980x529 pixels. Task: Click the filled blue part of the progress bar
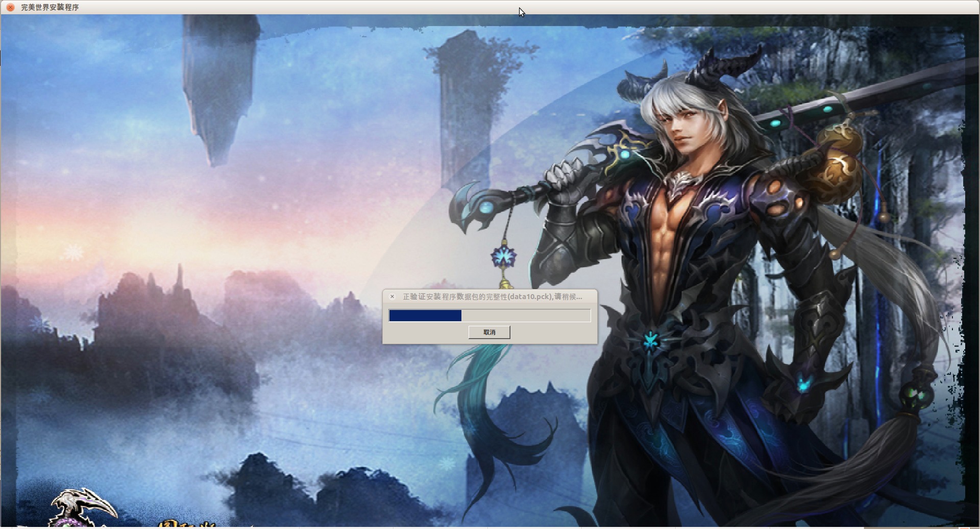pyautogui.click(x=425, y=316)
